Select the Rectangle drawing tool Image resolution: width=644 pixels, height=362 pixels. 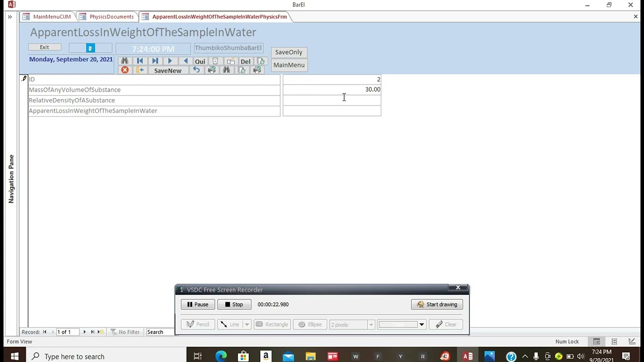272,324
